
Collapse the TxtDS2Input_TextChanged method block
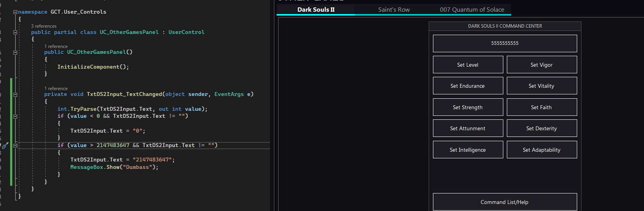click(15, 94)
